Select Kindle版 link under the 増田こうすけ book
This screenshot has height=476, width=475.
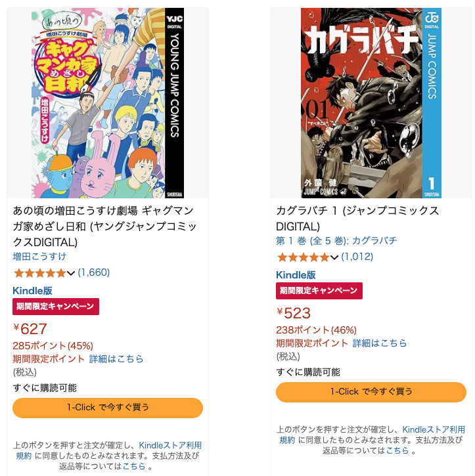coord(32,290)
